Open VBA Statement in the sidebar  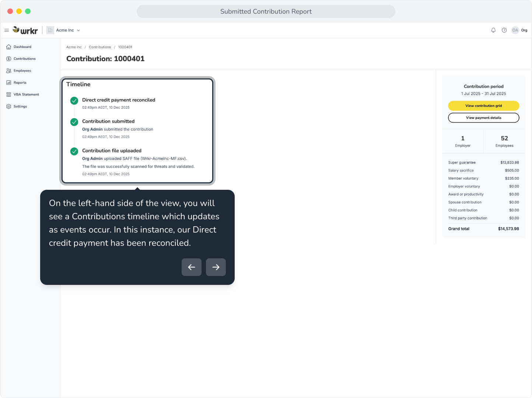pyautogui.click(x=26, y=94)
